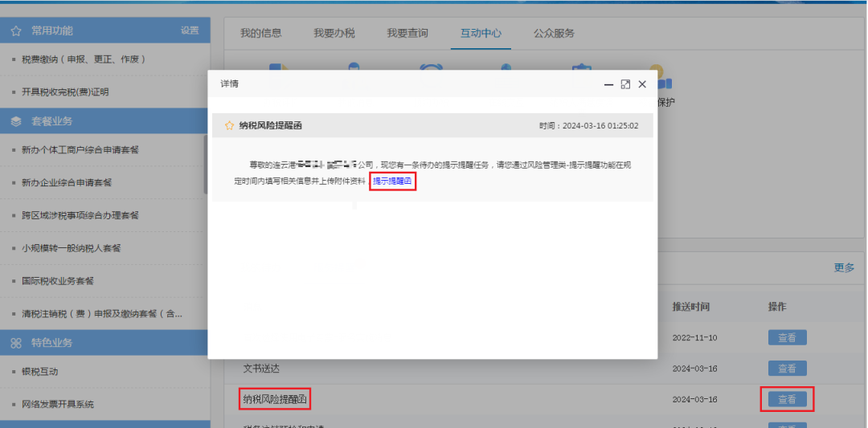Click the grid icon next to 特色业务
Image resolution: width=868 pixels, height=428 pixels.
(x=16, y=343)
